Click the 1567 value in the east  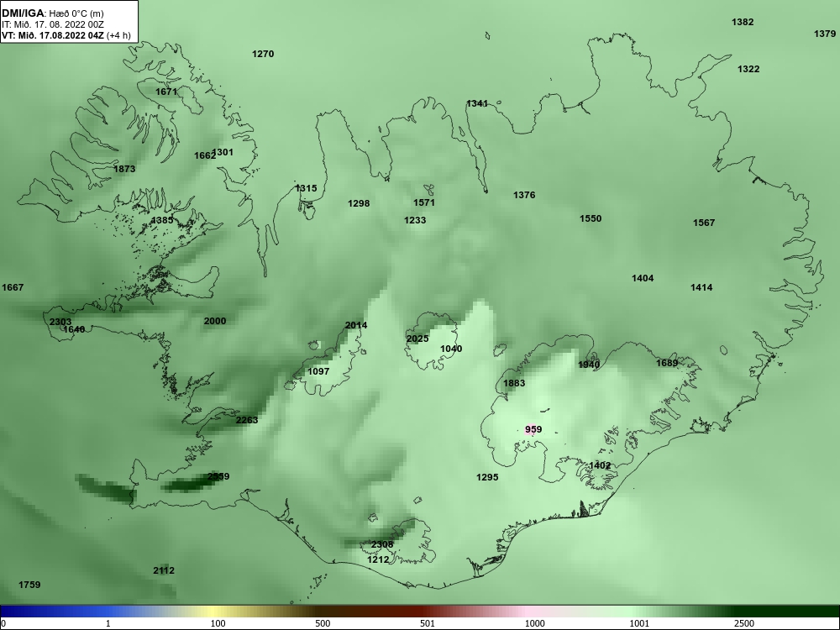tap(704, 223)
